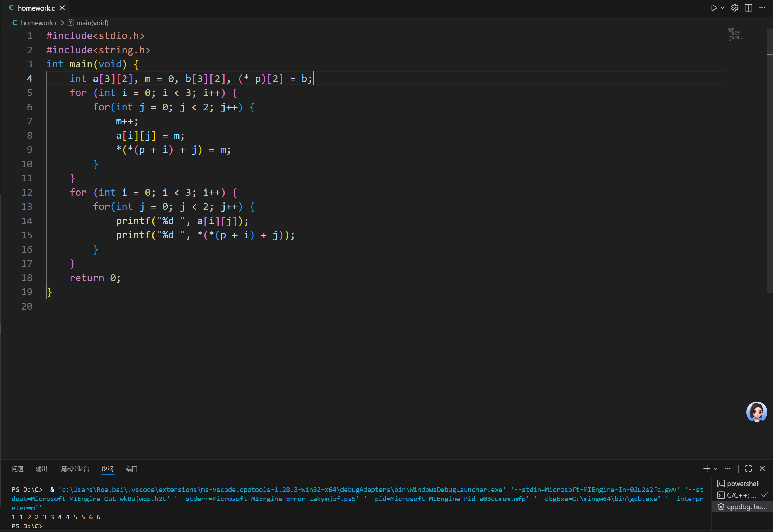This screenshot has width=773, height=532.
Task: Open terminal panel ellipsis menu
Action: pyautogui.click(x=728, y=469)
